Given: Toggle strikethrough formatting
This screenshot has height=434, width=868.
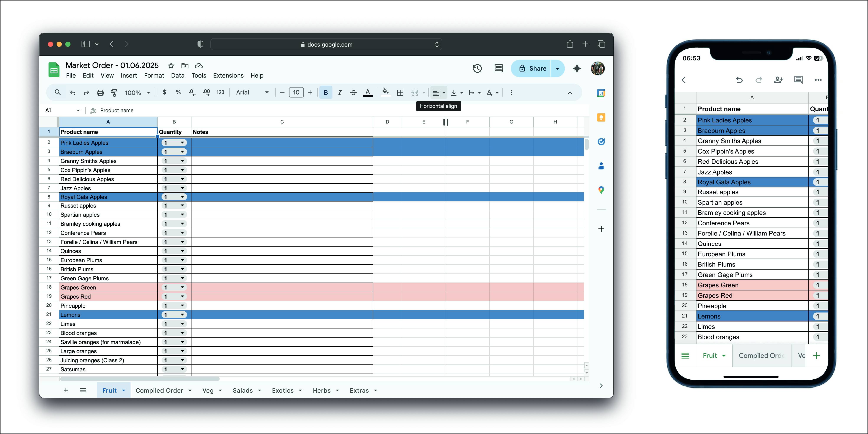Looking at the screenshot, I should click(353, 93).
